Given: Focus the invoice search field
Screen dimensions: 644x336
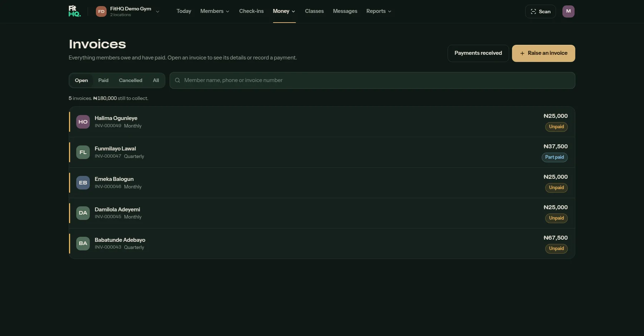Looking at the screenshot, I should point(372,80).
